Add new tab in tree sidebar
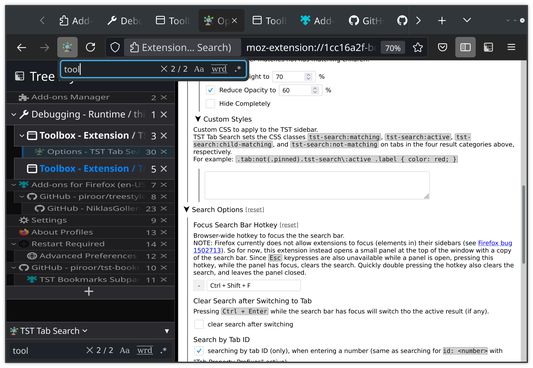This screenshot has height=368, width=533. [89, 292]
